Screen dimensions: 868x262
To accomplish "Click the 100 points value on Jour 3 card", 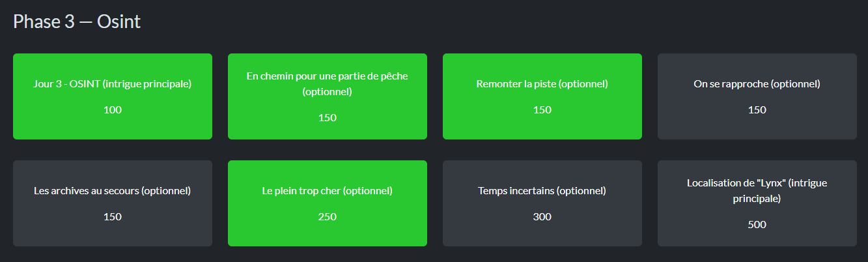I will [x=113, y=109].
